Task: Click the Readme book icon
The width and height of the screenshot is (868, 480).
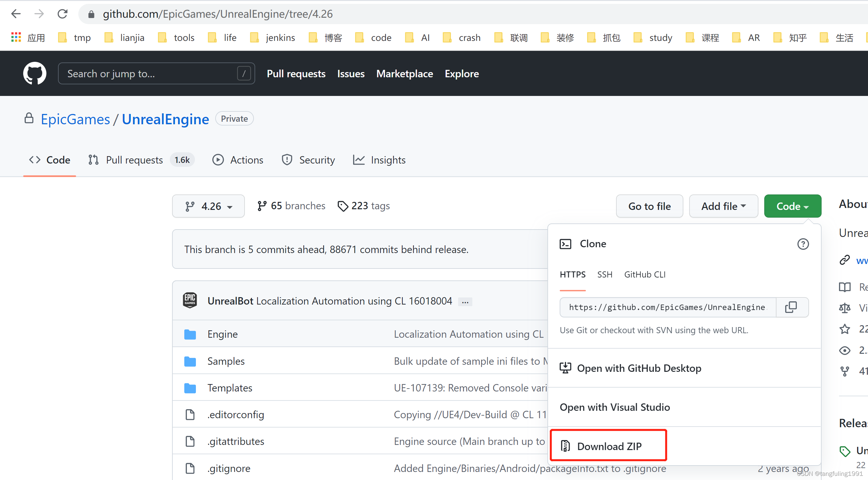Action: (844, 287)
